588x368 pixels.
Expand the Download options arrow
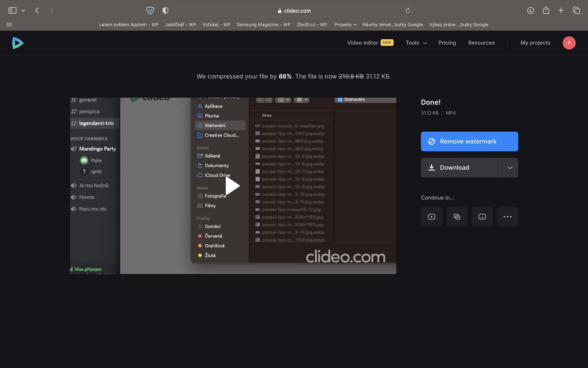510,168
